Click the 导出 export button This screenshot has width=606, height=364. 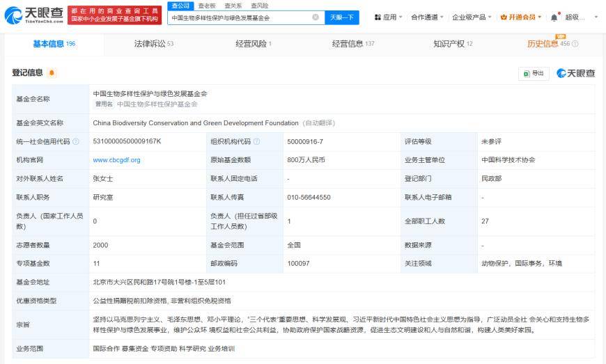534,73
